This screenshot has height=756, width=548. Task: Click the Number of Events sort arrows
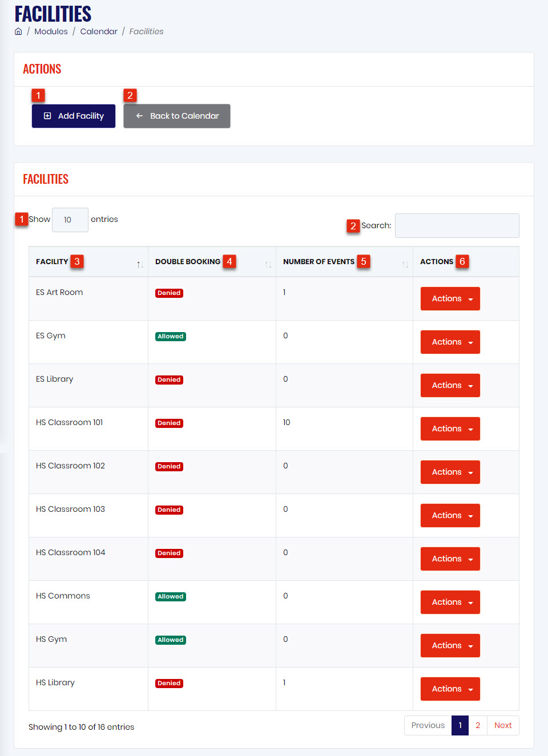point(405,264)
